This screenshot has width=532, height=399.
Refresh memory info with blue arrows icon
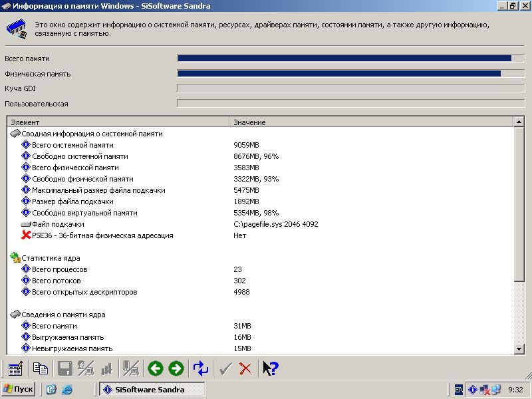[201, 368]
